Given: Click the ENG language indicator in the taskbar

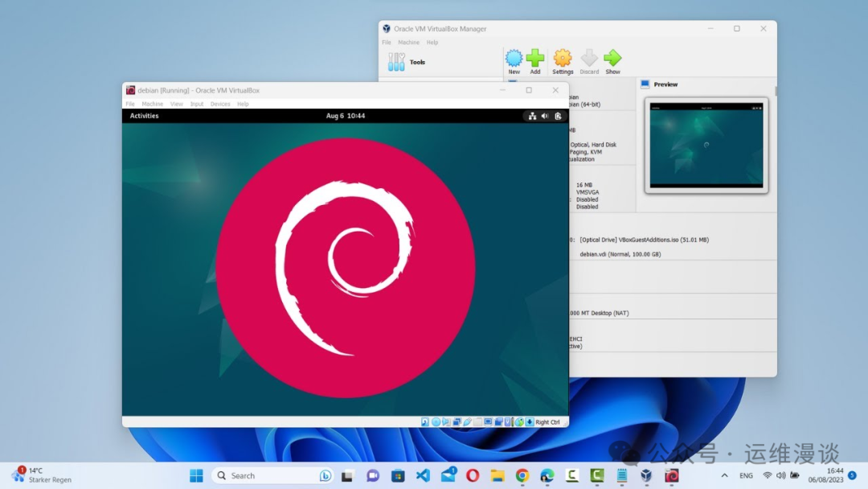Looking at the screenshot, I should coord(747,475).
